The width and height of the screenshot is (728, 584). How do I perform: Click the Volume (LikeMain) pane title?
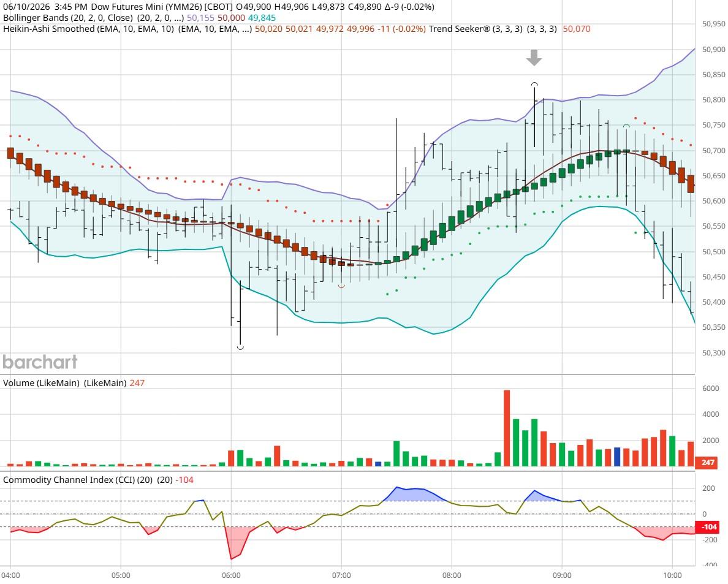pyautogui.click(x=41, y=383)
